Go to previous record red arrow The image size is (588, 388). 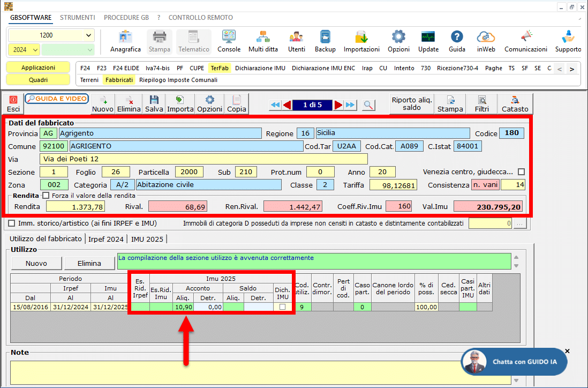[287, 105]
